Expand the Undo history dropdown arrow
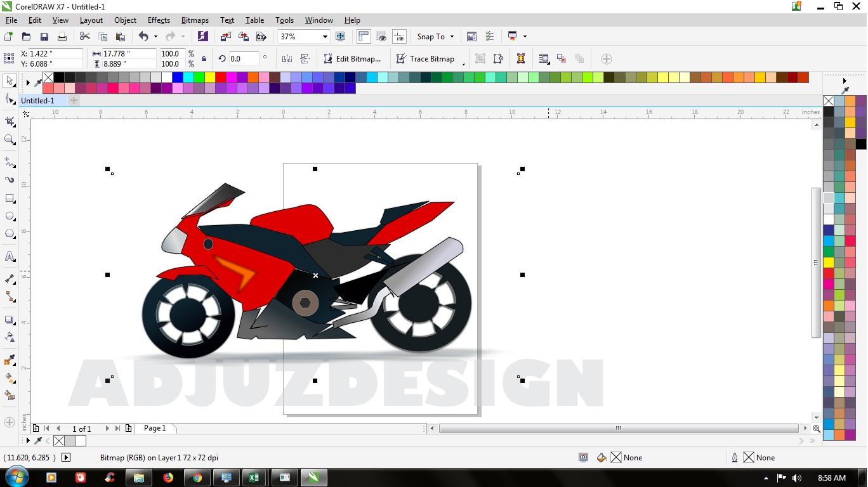868x487 pixels. (x=155, y=36)
